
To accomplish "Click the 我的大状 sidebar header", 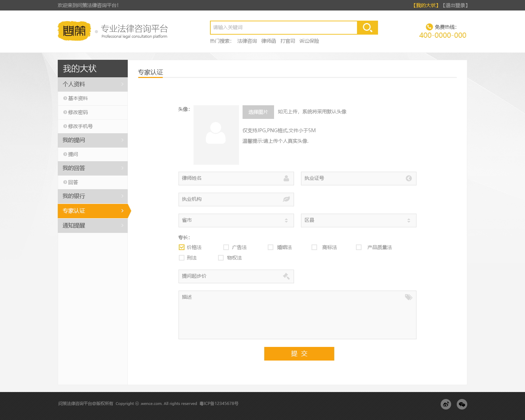I will coord(93,69).
